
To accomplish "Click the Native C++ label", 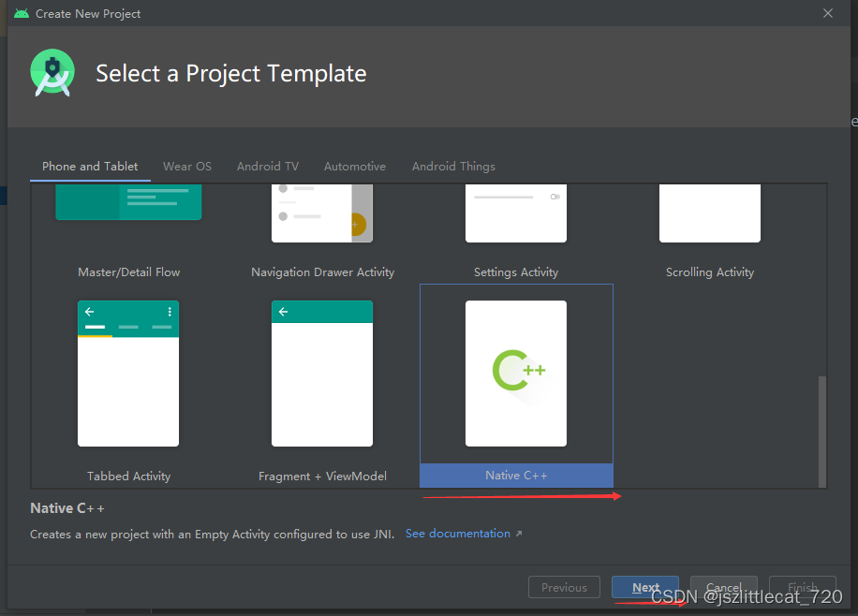I will (x=516, y=476).
